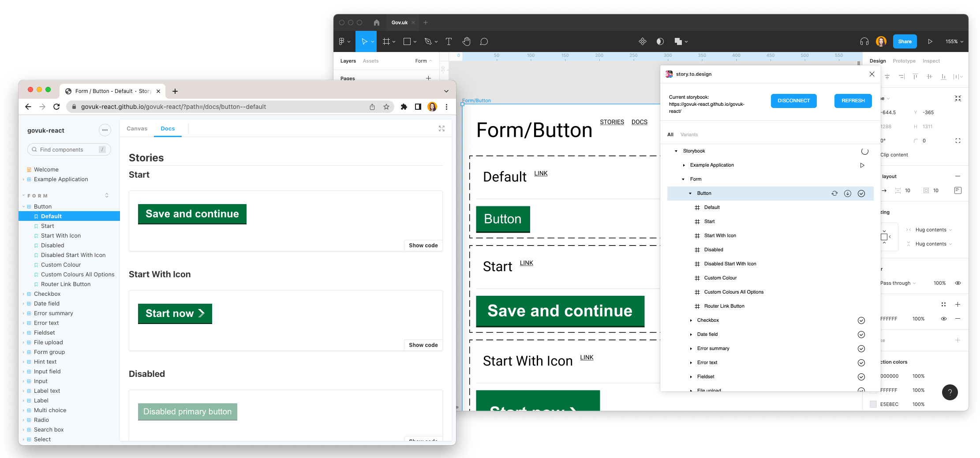Select the Pen tool in Figma
This screenshot has height=458, width=980.
tap(428, 41)
